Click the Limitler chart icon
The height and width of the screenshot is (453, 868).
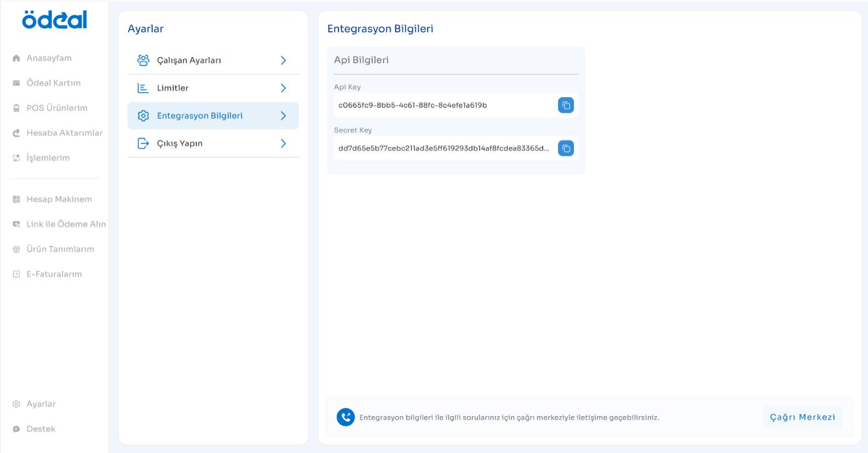coord(143,88)
